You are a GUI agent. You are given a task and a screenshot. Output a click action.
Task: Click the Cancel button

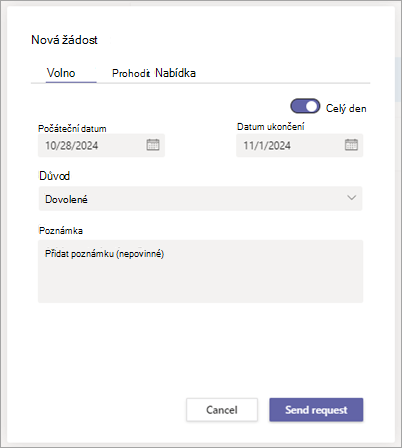[222, 410]
